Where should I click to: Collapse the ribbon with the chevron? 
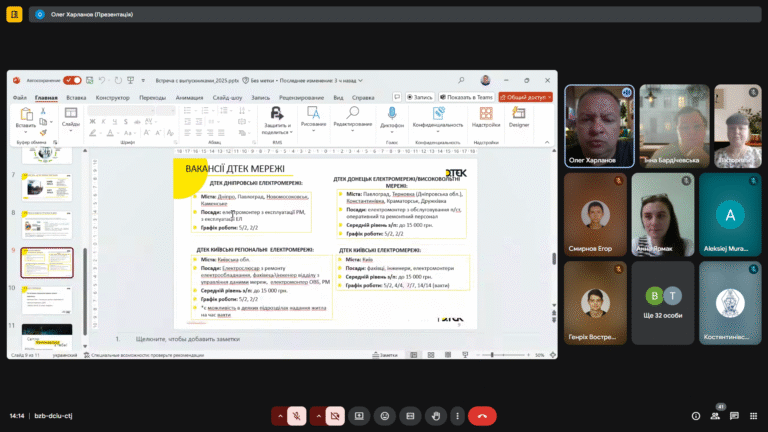[x=547, y=143]
